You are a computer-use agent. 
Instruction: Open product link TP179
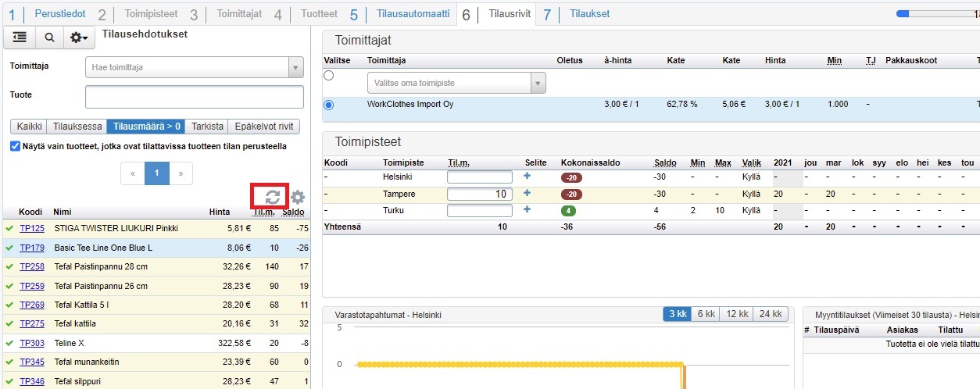pyautogui.click(x=32, y=248)
